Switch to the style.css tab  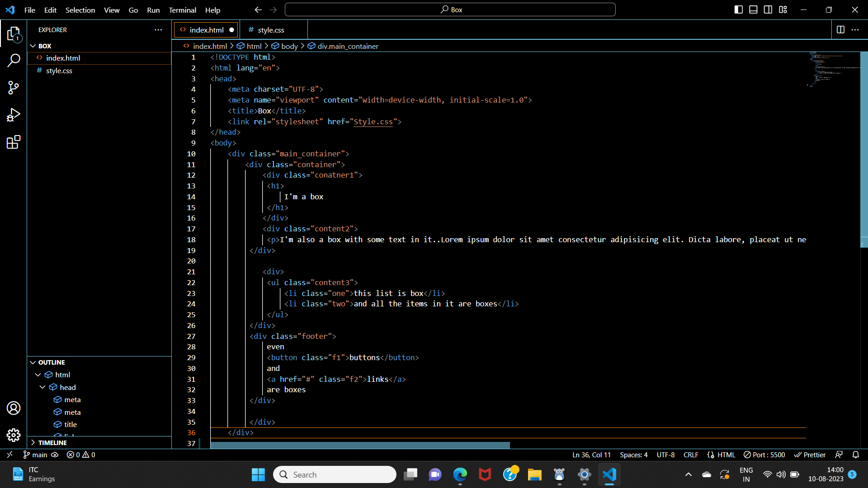coord(270,29)
